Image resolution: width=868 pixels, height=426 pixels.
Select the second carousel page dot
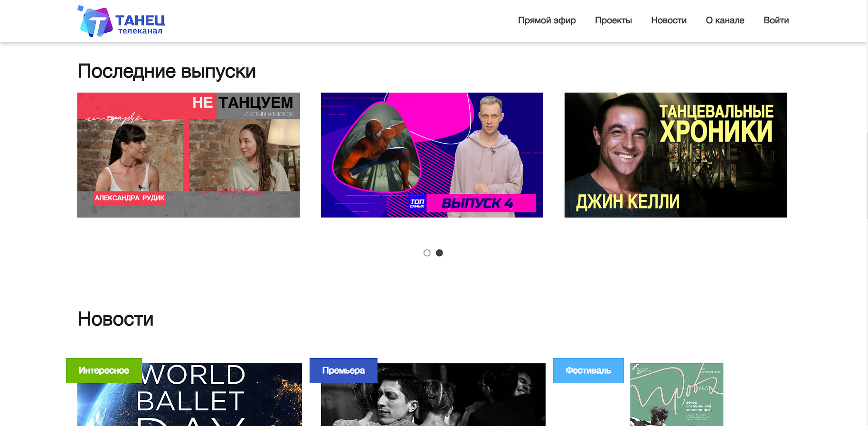click(x=439, y=253)
